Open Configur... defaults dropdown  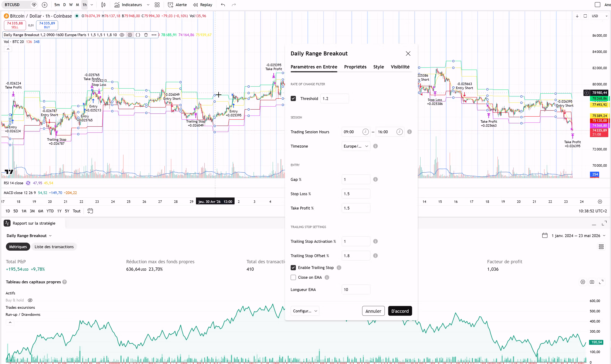[305, 311]
